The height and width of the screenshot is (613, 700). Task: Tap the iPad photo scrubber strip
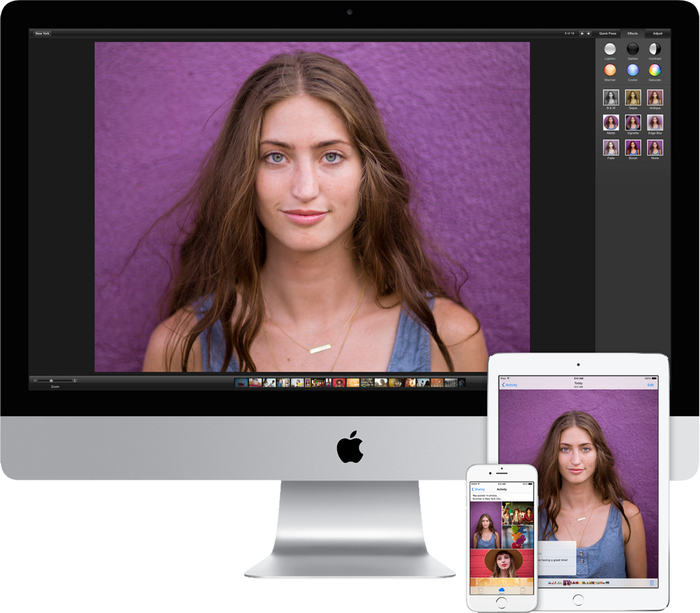tap(579, 583)
